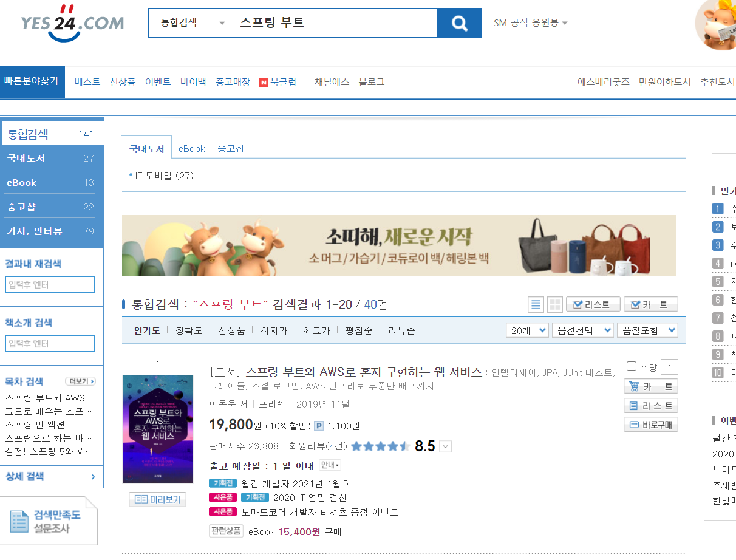Click the 책소개 검색 input field
Image resolution: width=736 pixels, height=560 pixels.
click(50, 343)
